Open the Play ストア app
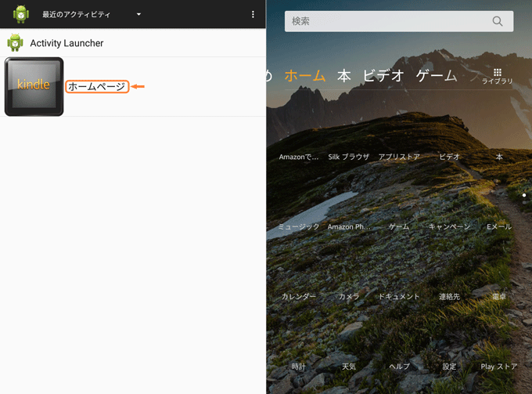Screen dimensions: 532x394 pos(499,367)
